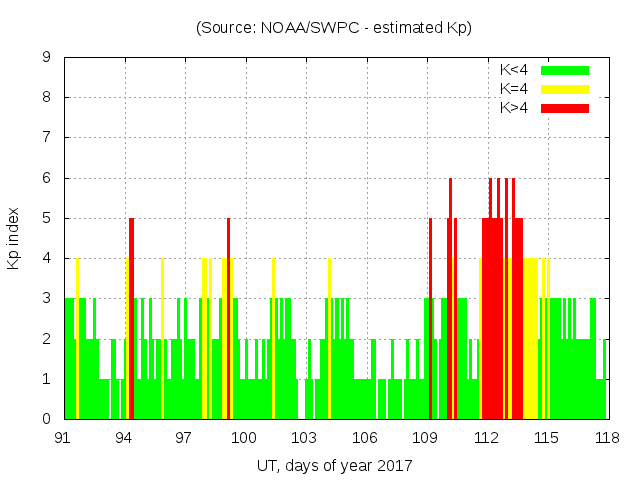Click the y-axis tick label 6

point(46,178)
